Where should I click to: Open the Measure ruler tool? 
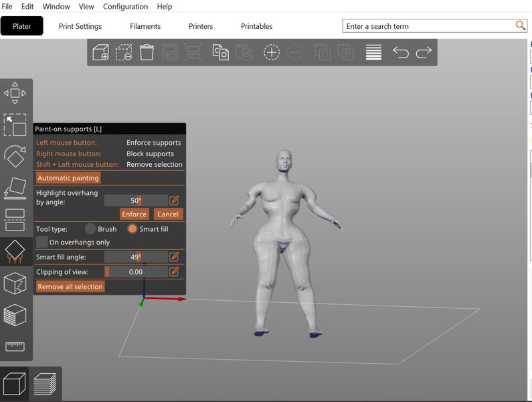click(15, 346)
